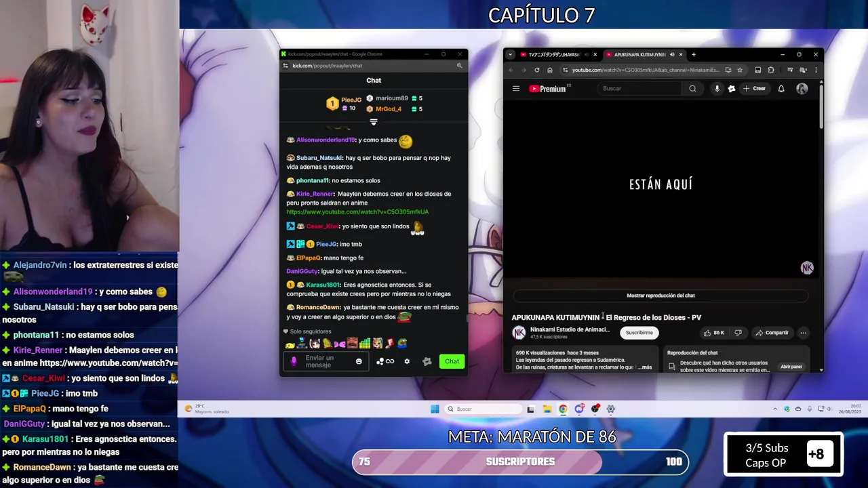This screenshot has height=488, width=868.
Task: Click the Enviar un mensaje input field
Action: click(326, 361)
